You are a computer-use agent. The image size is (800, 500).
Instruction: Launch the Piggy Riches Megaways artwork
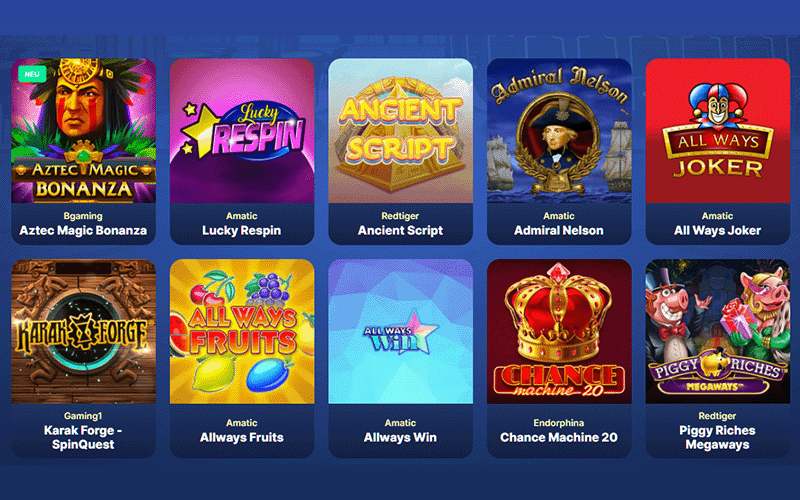click(718, 332)
